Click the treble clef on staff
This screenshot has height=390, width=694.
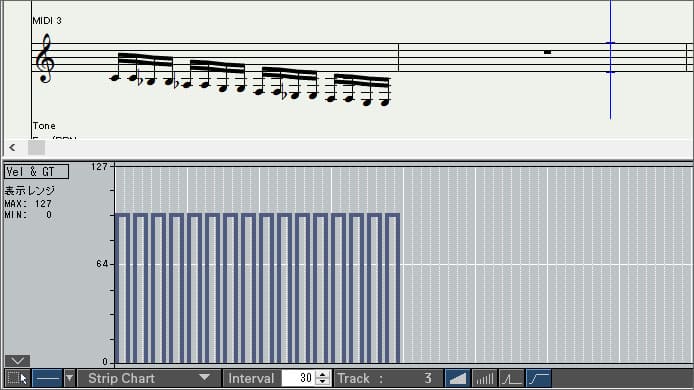(45, 59)
